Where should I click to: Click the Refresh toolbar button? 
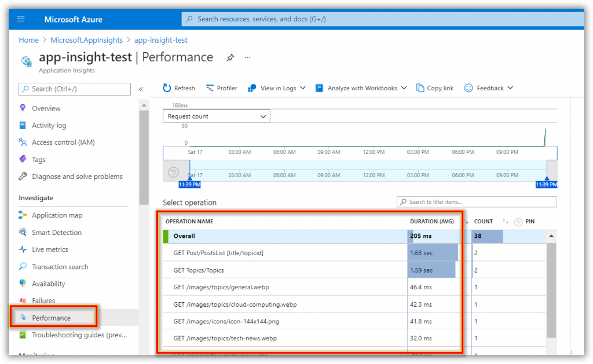(x=179, y=88)
